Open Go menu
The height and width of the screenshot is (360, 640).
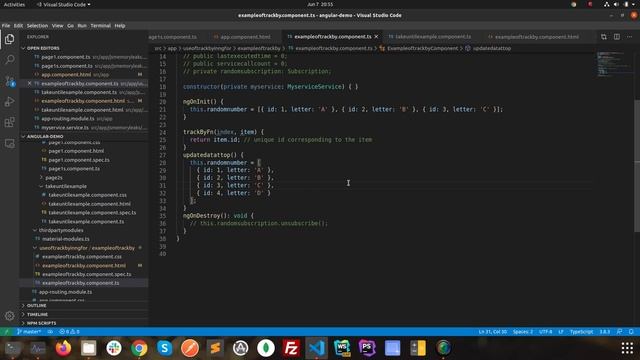[71, 26]
